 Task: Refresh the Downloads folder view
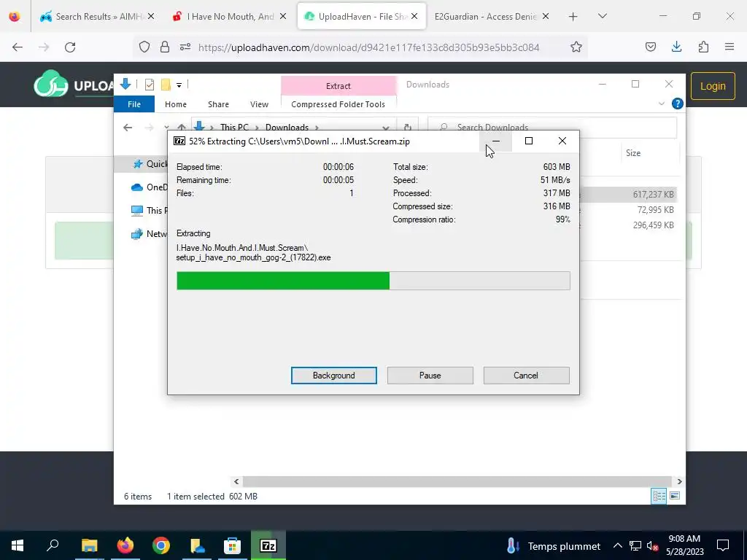click(x=407, y=127)
